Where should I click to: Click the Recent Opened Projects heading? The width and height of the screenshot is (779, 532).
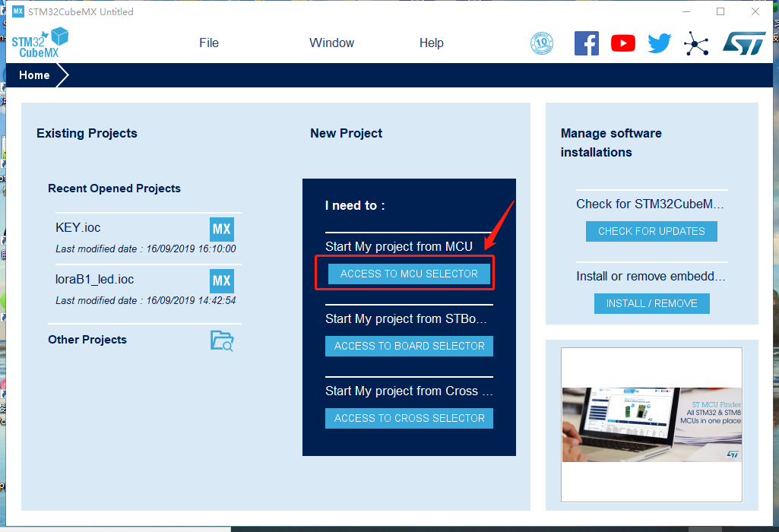click(114, 188)
